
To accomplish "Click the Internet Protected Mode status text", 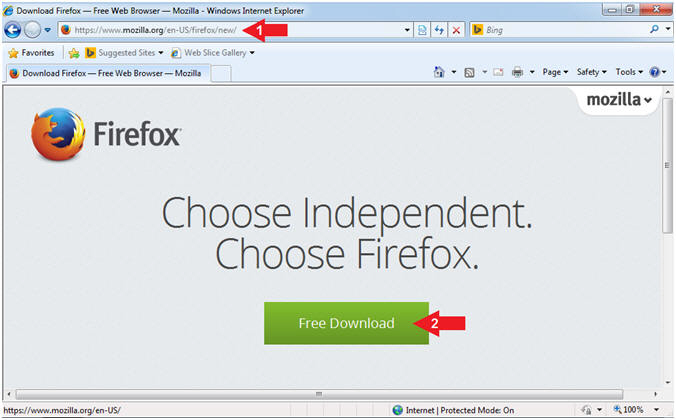I will pyautogui.click(x=460, y=411).
